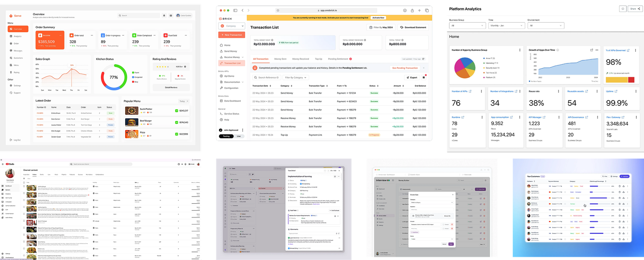Click the Platform Analytics download icon button
Viewport: 644px width, 260px height.
(x=623, y=8)
